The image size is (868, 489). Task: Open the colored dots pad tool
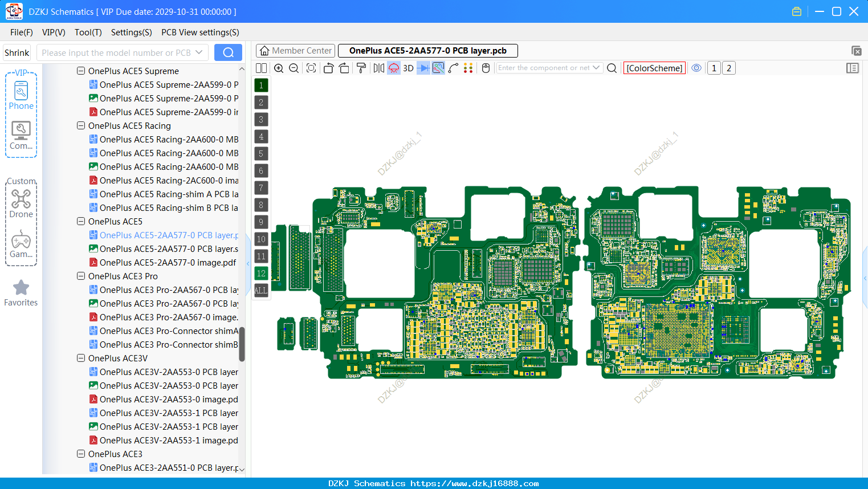[468, 68]
